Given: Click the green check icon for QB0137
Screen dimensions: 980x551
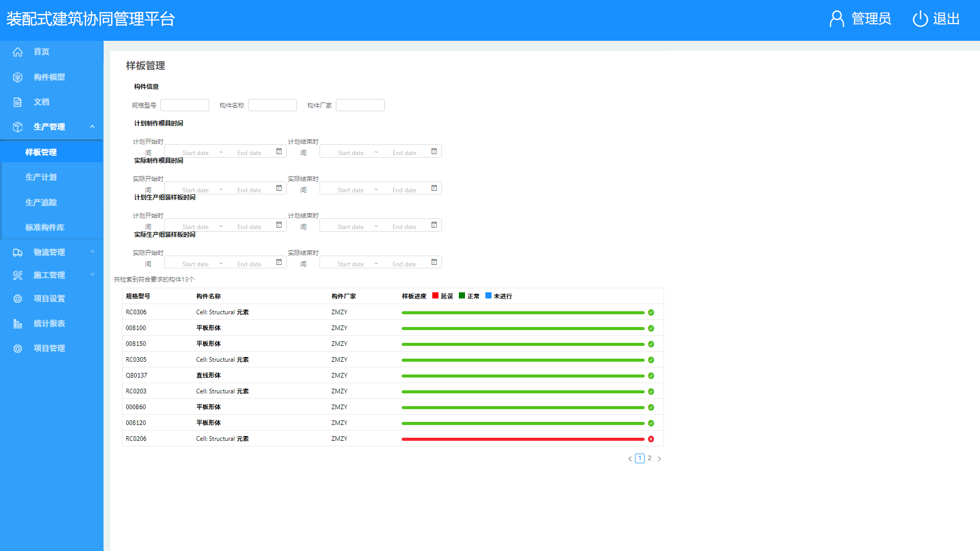Looking at the screenshot, I should [x=651, y=376].
